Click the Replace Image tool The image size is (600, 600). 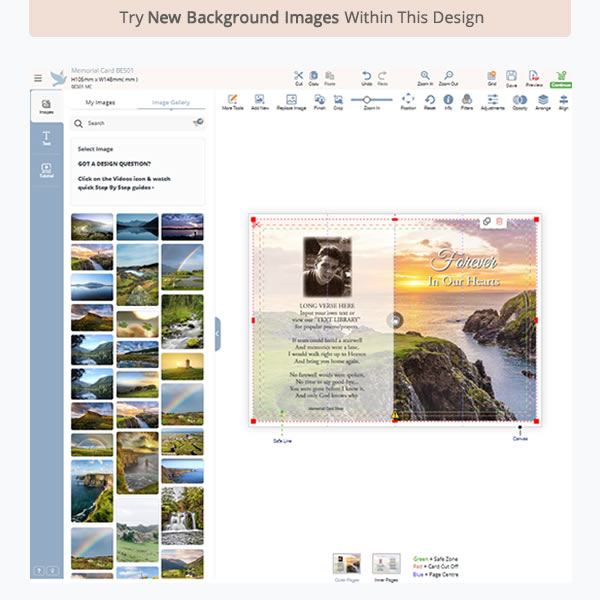(291, 101)
